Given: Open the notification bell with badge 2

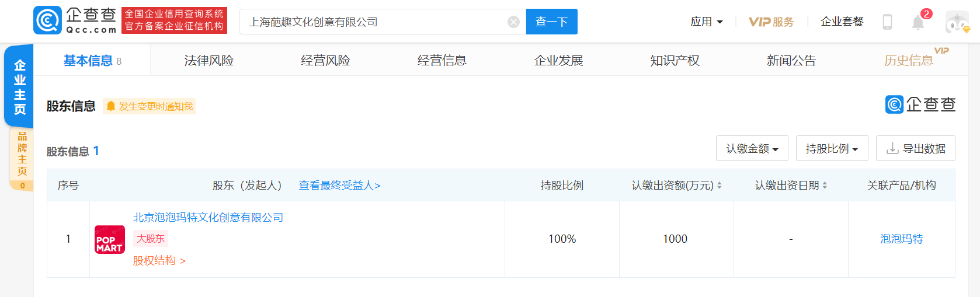Looking at the screenshot, I should tap(919, 22).
